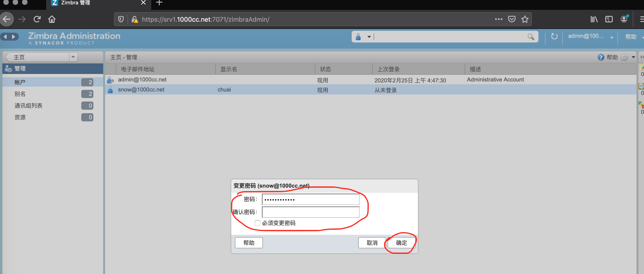Image resolution: width=644 pixels, height=274 pixels.
Task: Open the page actions three-dots menu
Action: [499, 19]
